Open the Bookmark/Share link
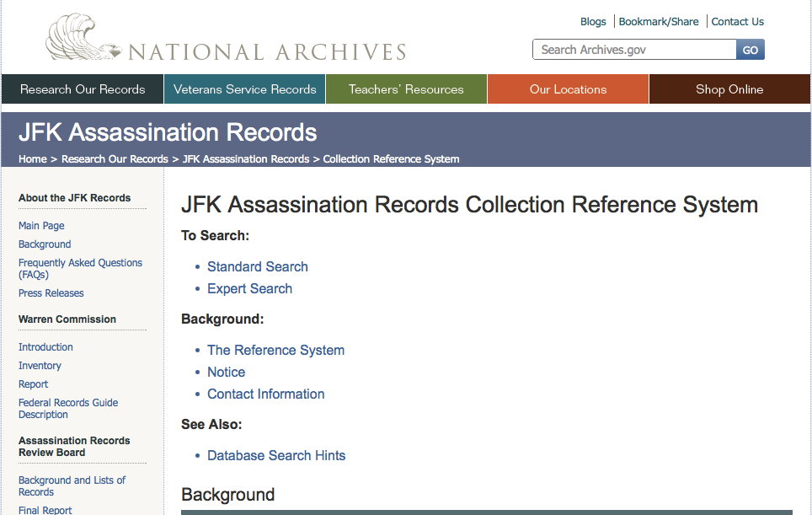812x515 pixels. pos(658,22)
